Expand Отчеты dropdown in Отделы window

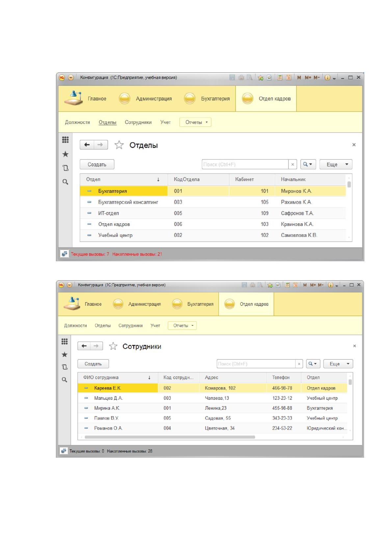point(195,122)
